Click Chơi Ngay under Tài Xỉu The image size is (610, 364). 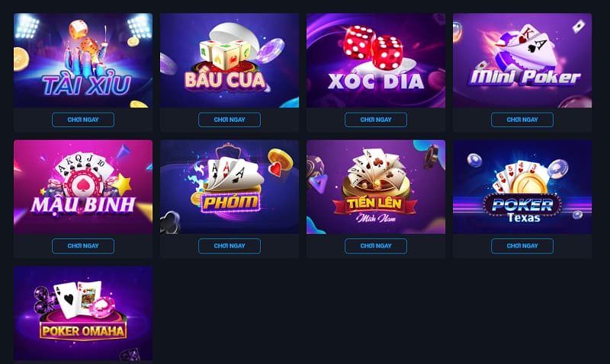coord(83,120)
